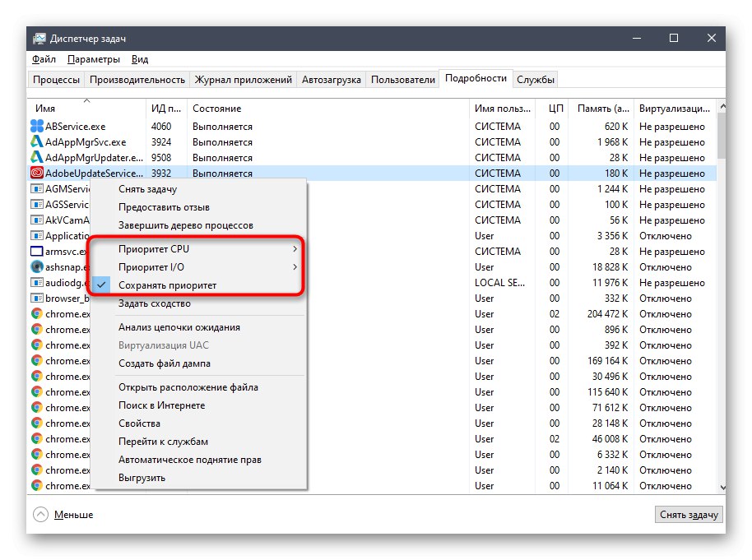Screen dimensions: 752x560
Task: Expand the Приоритет I/O submenu
Action: point(198,267)
